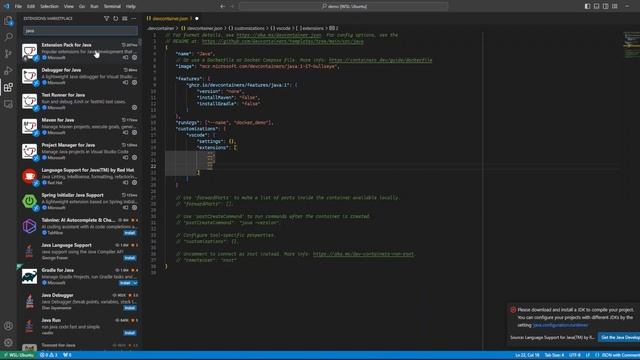Open the Run menu
The image size is (640, 360).
pos(94,6)
